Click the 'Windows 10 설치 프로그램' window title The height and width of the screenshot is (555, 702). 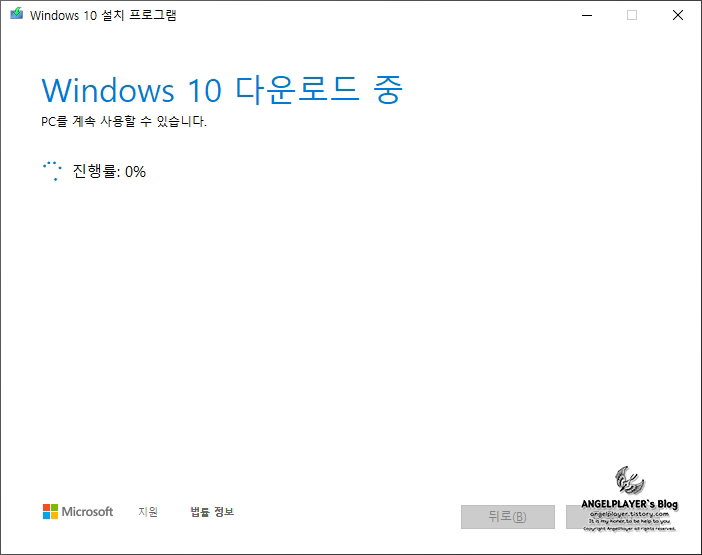point(103,15)
